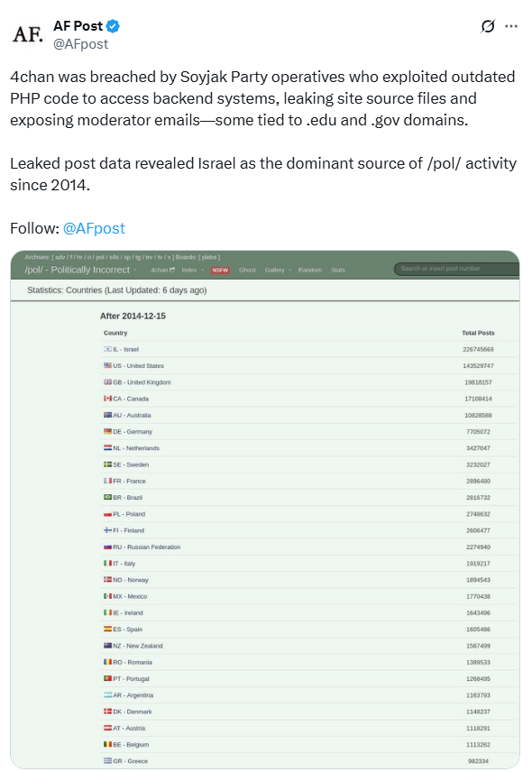
Task: Open the @AFpost handle under name
Action: (81, 44)
